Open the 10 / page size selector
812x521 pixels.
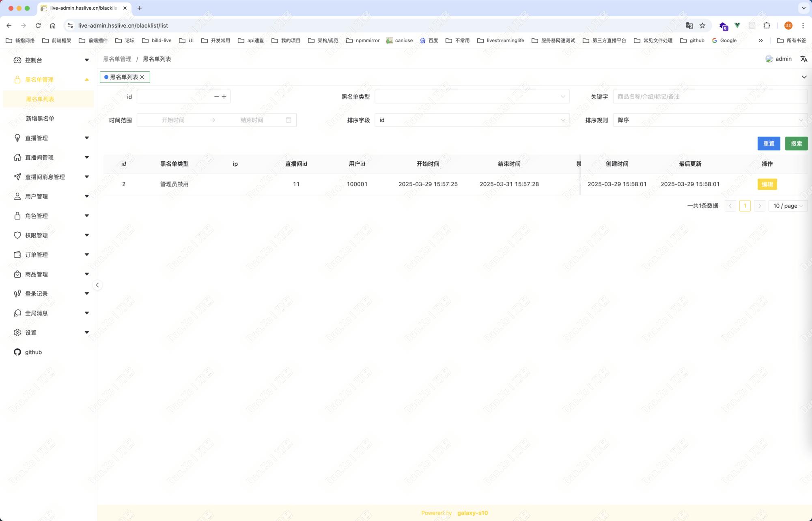(788, 206)
